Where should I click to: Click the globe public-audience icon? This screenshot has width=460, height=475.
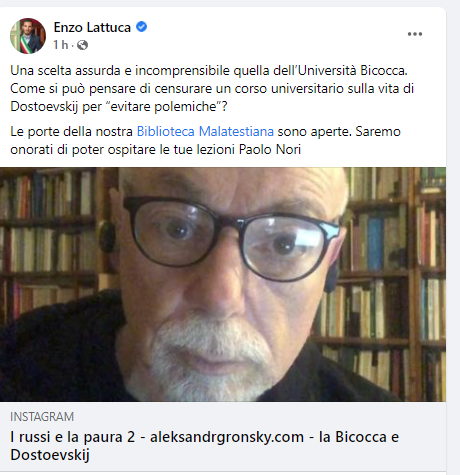[82, 45]
